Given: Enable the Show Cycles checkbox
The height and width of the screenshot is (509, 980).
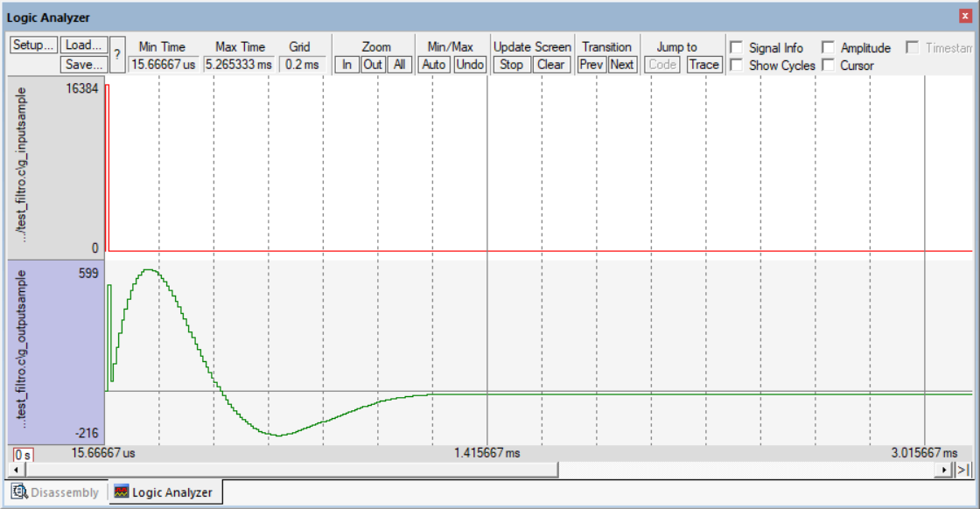Looking at the screenshot, I should tap(737, 65).
